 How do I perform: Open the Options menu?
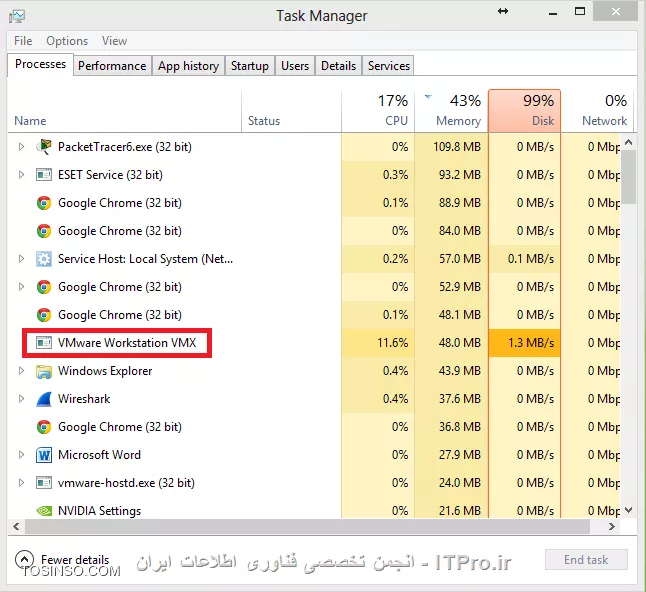pos(67,41)
